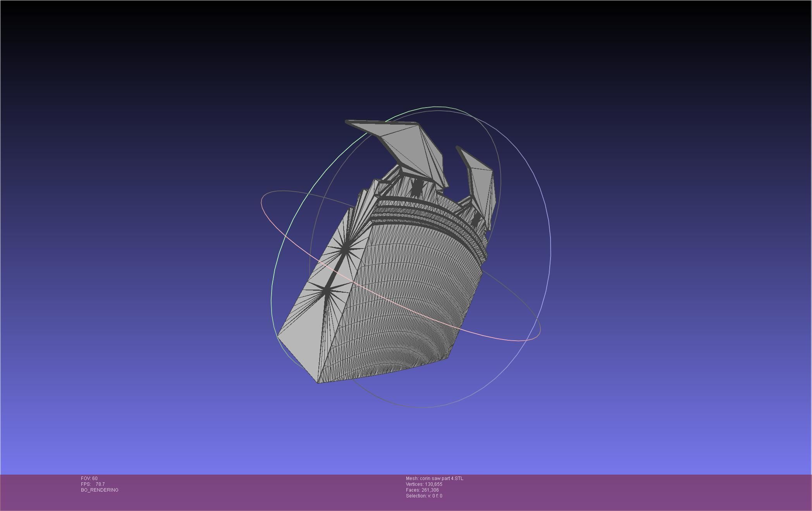Click the 'FOV: 60' readout

(x=89, y=478)
